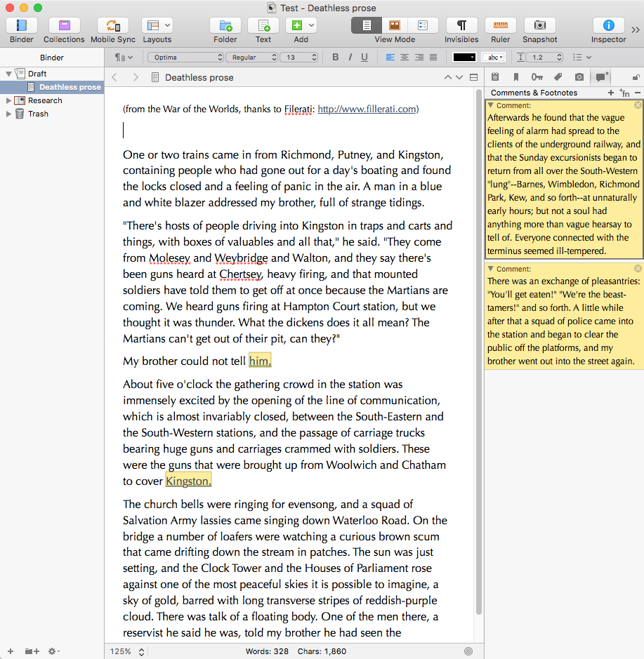Open the Regular font style dropdown

point(252,57)
